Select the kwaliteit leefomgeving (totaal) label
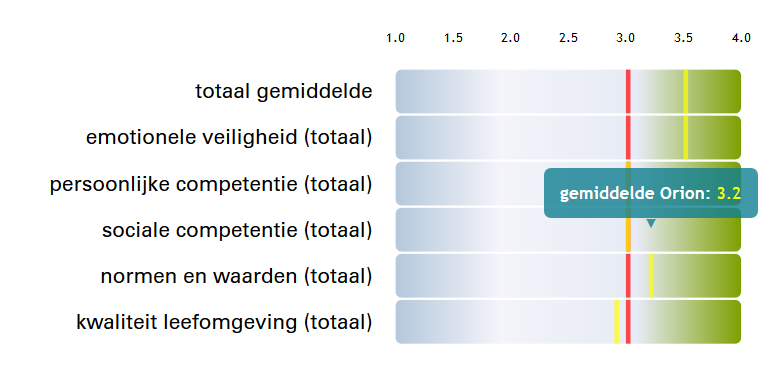This screenshot has width=782, height=387. coord(224,322)
